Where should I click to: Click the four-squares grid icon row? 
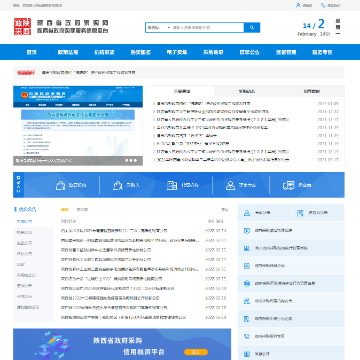(291, 266)
